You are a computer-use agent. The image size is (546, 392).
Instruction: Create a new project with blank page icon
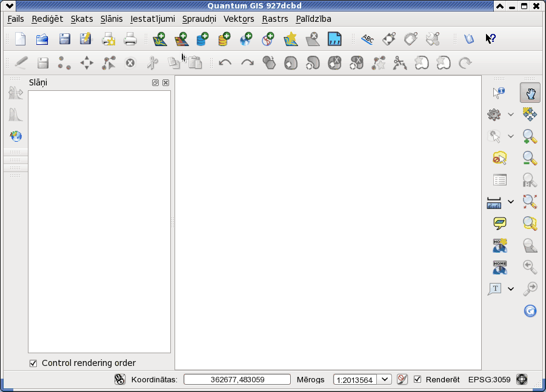click(x=21, y=39)
